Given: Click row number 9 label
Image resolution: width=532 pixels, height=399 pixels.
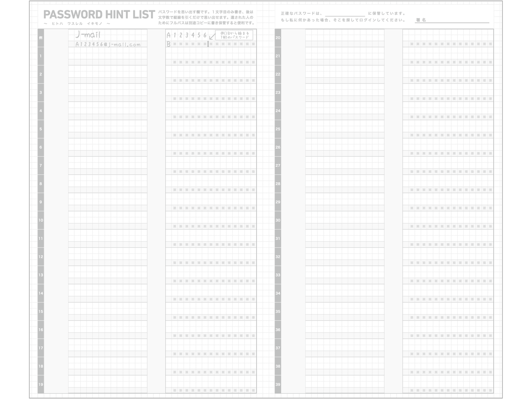Looking at the screenshot, I should [x=40, y=202].
